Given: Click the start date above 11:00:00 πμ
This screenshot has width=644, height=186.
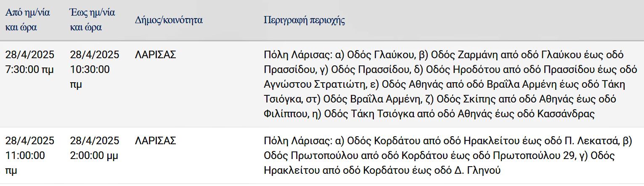Looking at the screenshot, I should [30, 141].
